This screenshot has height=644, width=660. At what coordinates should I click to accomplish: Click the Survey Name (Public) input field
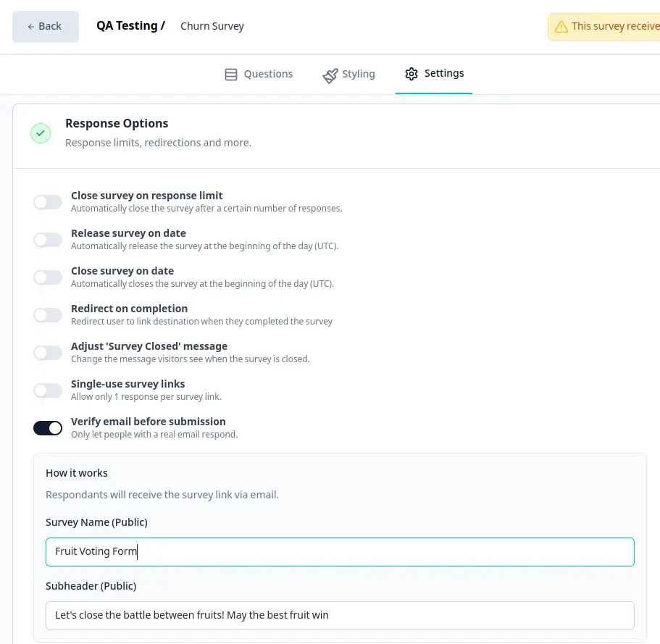[x=340, y=552]
